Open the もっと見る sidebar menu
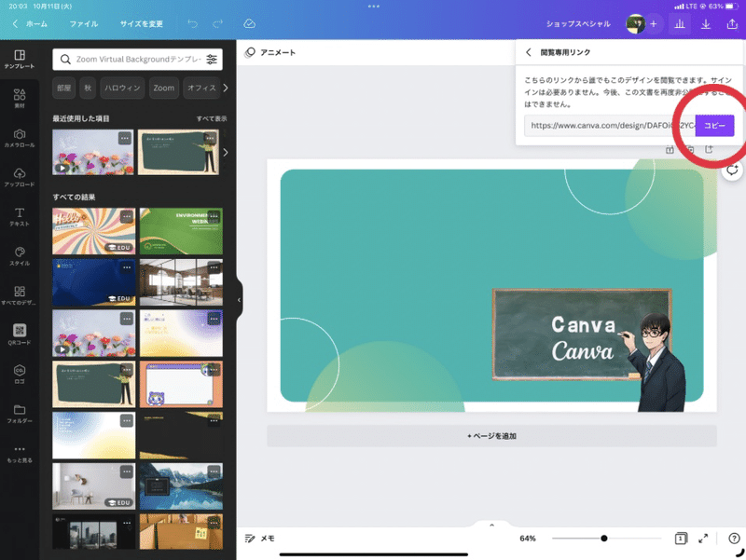 point(20,454)
